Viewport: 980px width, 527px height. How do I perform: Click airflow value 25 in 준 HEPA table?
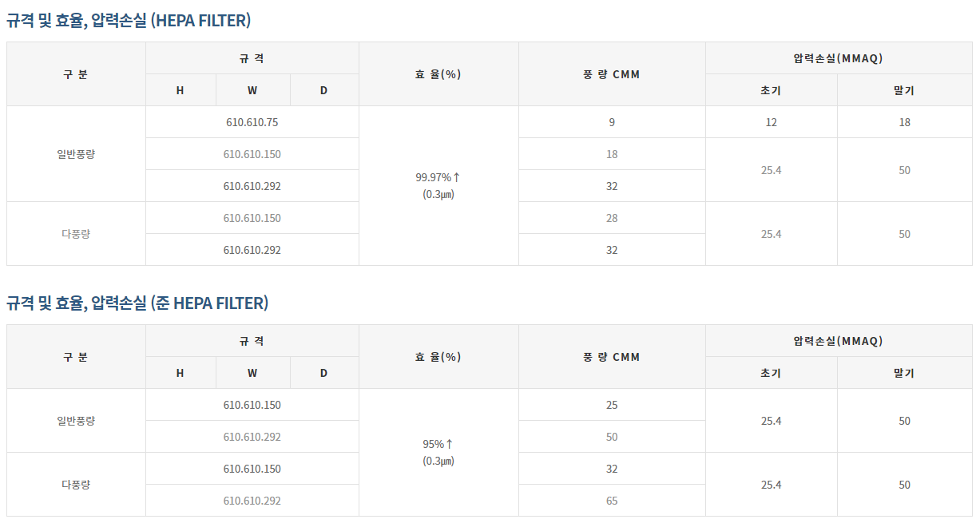611,405
